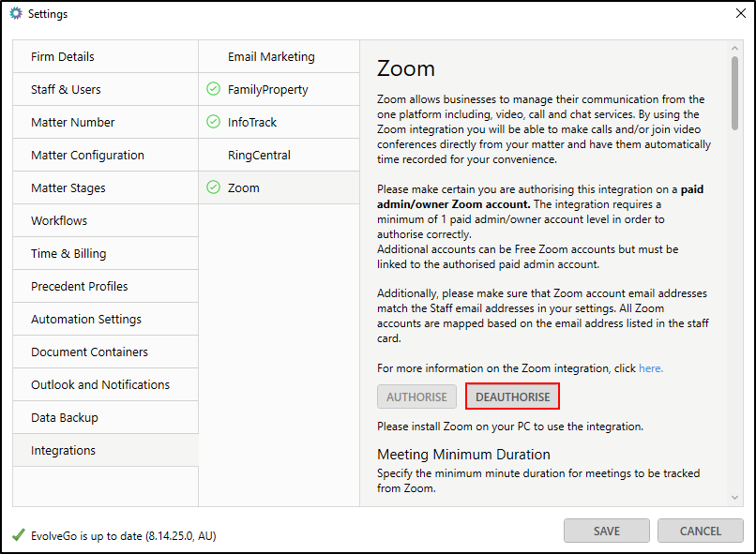Viewport: 756px width, 554px height.
Task: Close the Settings window
Action: coord(741,13)
